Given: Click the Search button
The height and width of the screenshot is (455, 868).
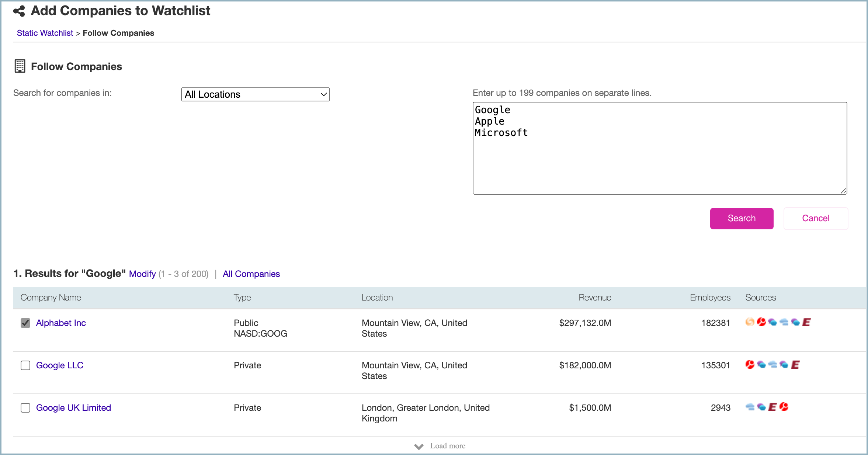Looking at the screenshot, I should tap(742, 218).
